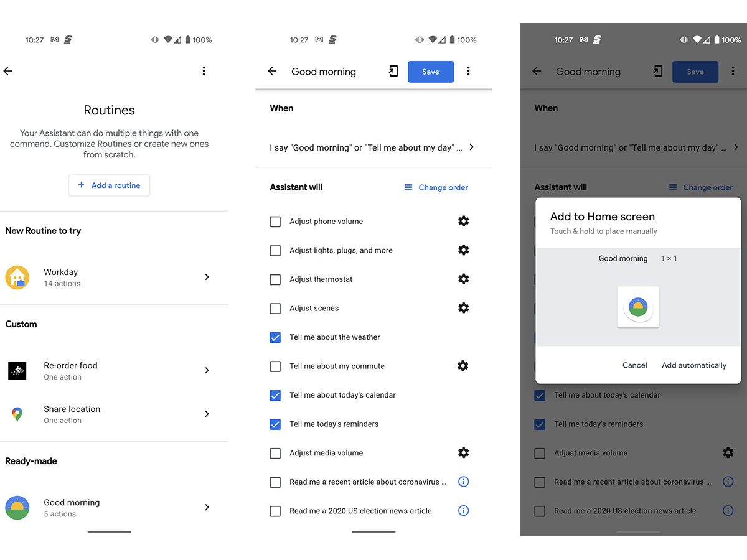Click the Share location Maps pin icon
Image resolution: width=747 pixels, height=560 pixels.
(17, 414)
